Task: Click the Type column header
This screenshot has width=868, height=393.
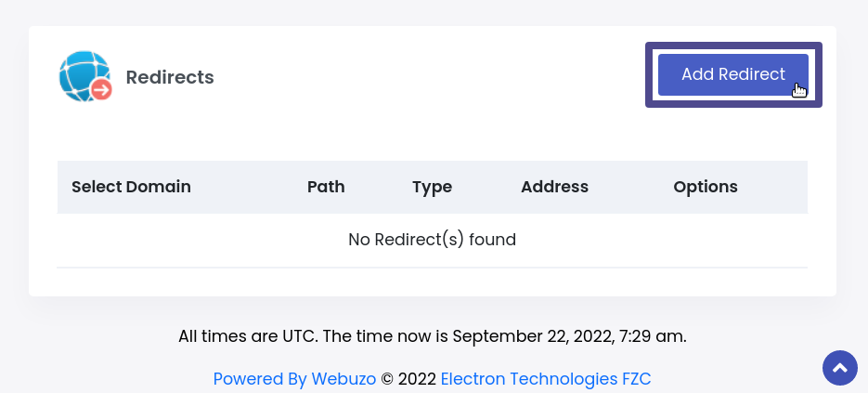Action: [432, 187]
